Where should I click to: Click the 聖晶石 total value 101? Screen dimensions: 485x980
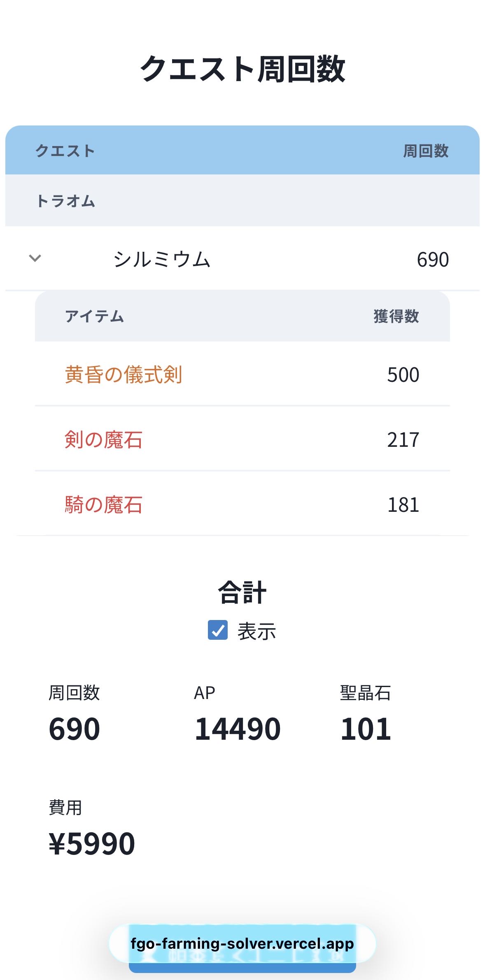click(x=366, y=729)
